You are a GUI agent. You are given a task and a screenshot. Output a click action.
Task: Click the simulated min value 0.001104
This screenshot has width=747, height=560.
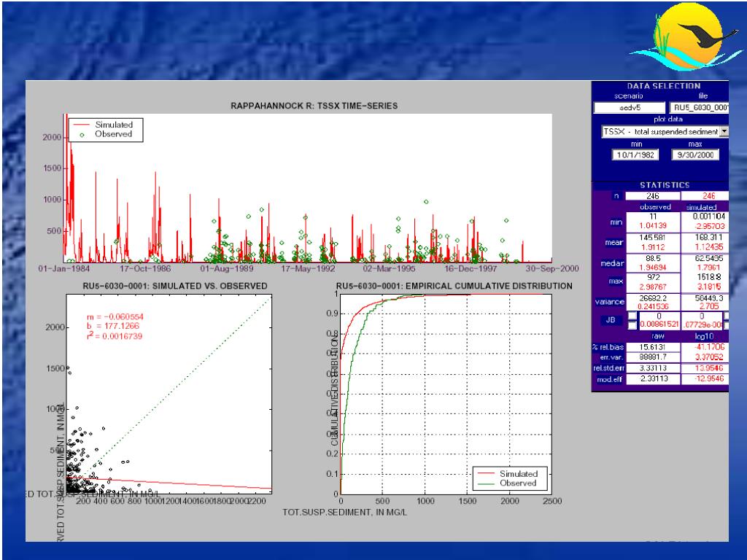point(709,216)
